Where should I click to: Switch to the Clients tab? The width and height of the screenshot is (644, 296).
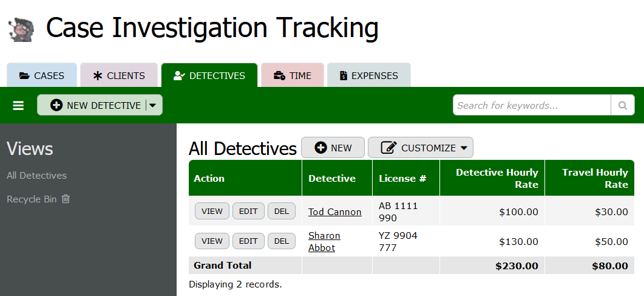coord(119,76)
